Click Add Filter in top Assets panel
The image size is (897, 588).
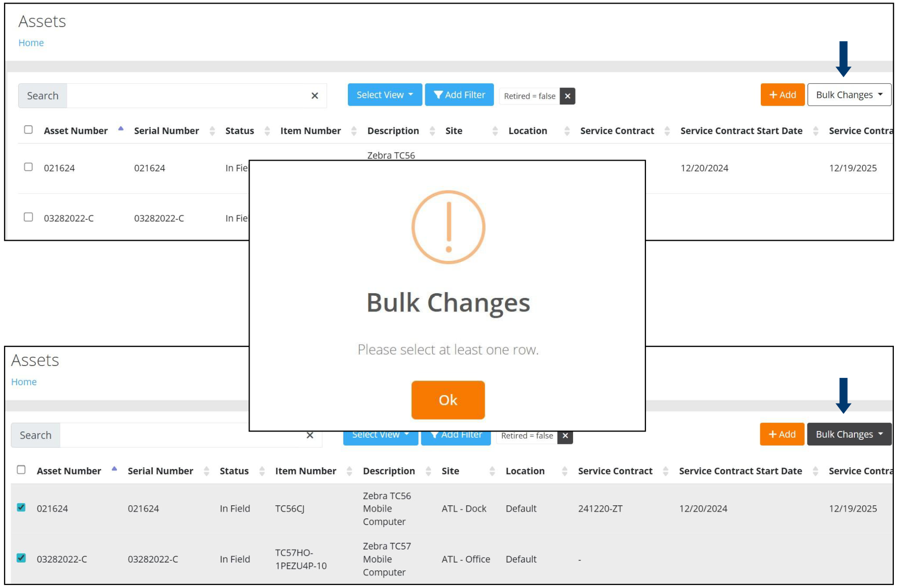[x=459, y=95]
